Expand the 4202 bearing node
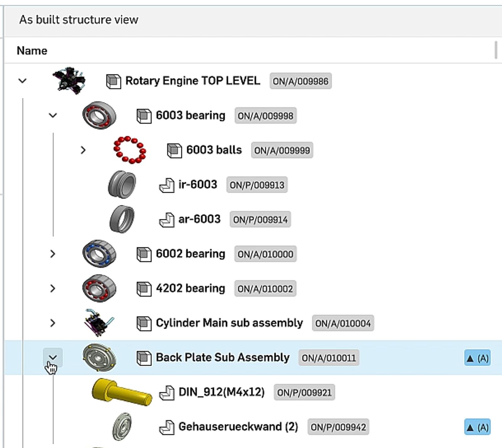502x448 pixels. 52,288
